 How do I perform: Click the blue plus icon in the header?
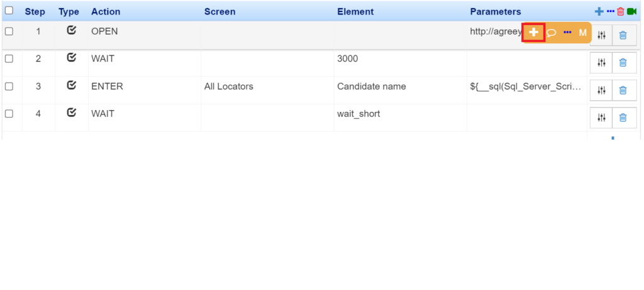coord(599,11)
